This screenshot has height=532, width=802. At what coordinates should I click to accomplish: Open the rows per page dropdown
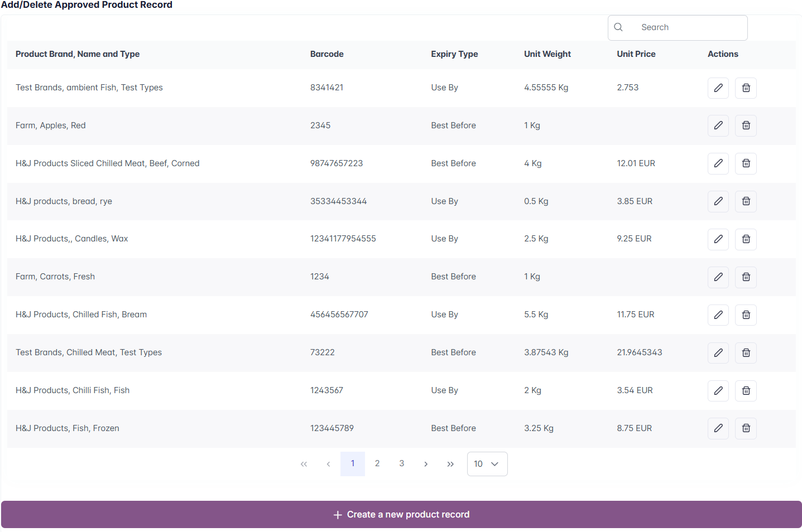coord(487,464)
